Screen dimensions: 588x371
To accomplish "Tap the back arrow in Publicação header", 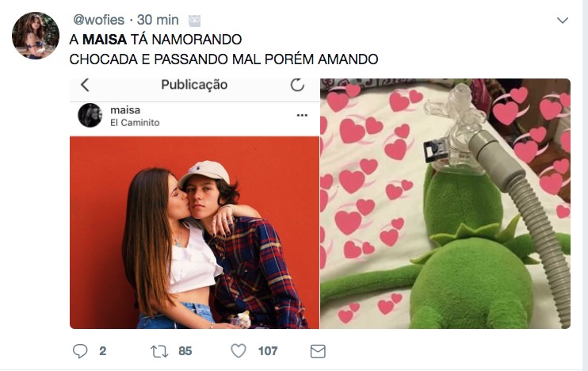I will pos(85,85).
